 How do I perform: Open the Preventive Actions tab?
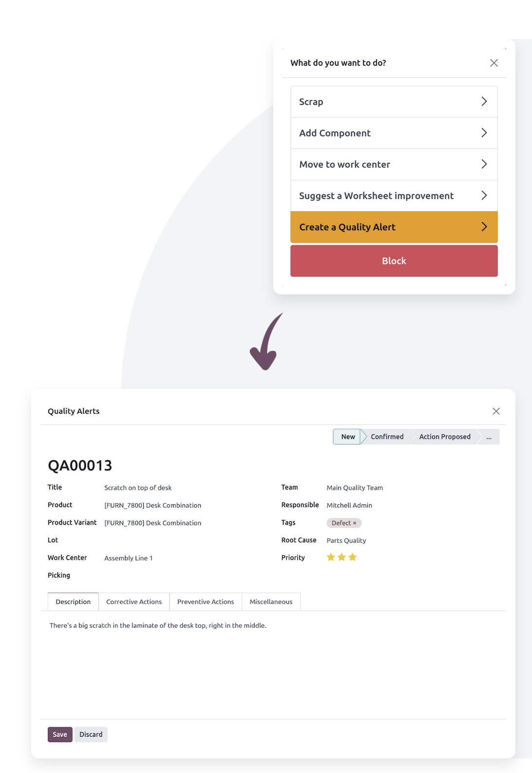(206, 602)
